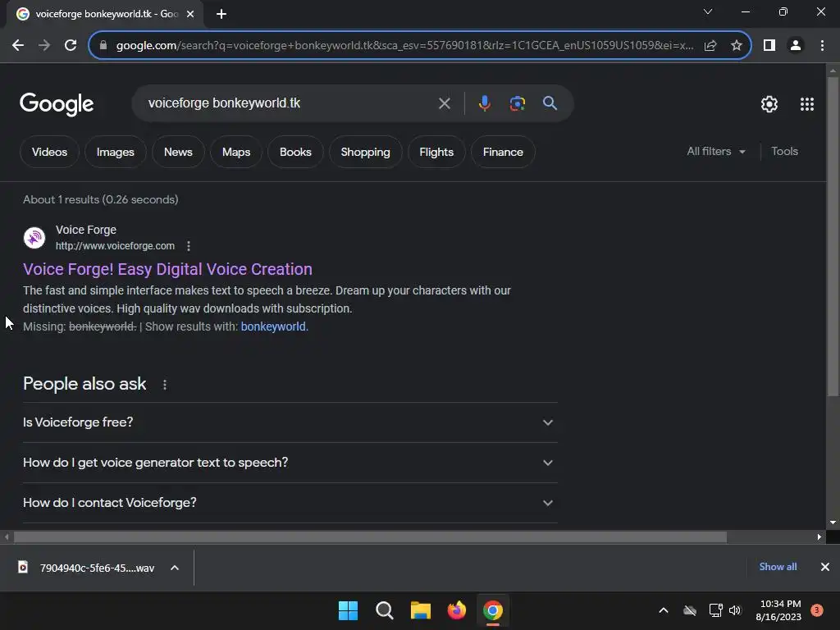
Task: Click the Voice Forge site favicon
Action: coord(34,237)
